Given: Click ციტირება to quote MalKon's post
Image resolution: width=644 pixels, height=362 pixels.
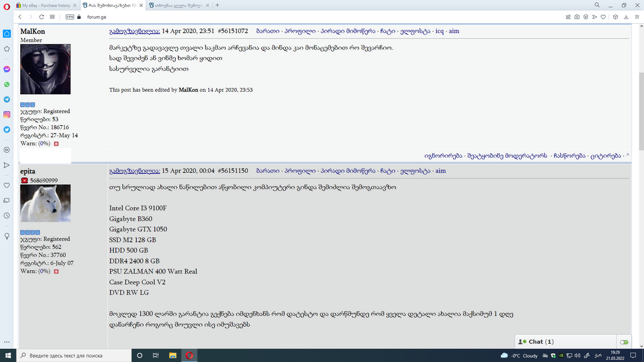Looking at the screenshot, I should [x=606, y=156].
